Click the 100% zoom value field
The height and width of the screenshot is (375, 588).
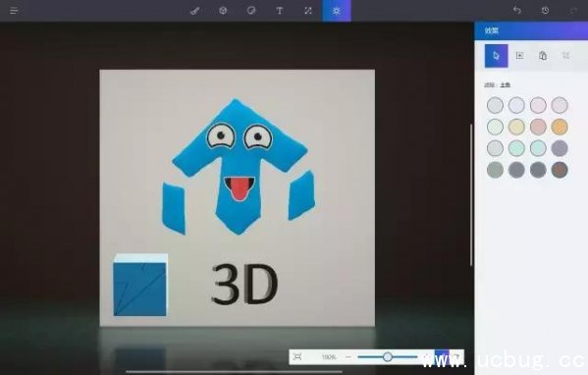pyautogui.click(x=329, y=357)
